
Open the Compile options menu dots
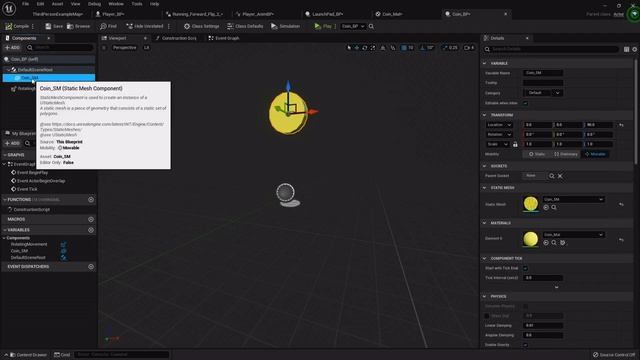tap(33, 26)
